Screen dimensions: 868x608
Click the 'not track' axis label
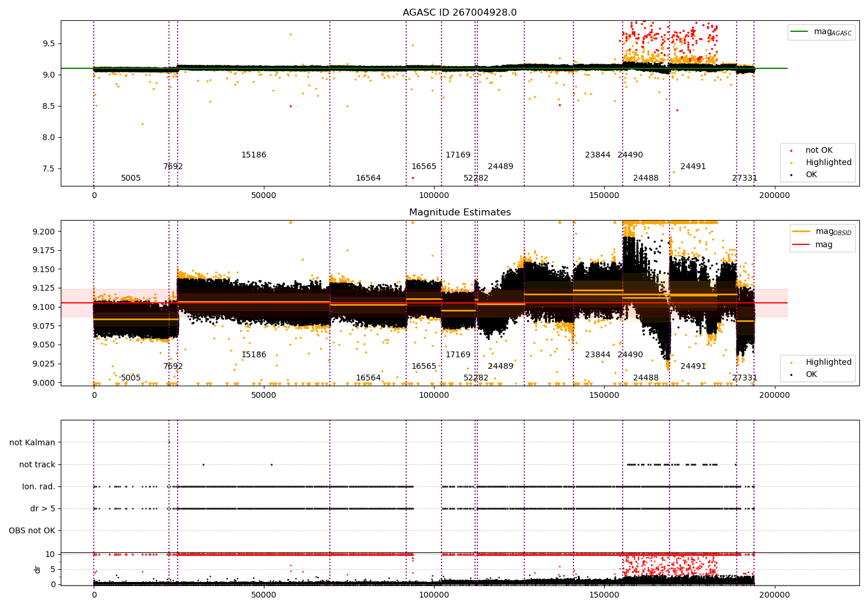[37, 464]
